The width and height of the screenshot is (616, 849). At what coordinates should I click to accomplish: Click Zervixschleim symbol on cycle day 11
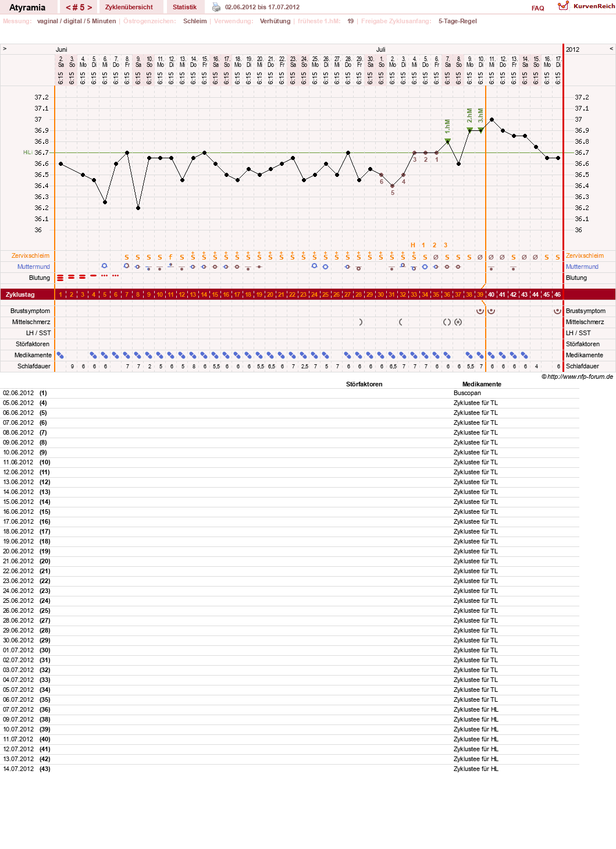tap(170, 257)
